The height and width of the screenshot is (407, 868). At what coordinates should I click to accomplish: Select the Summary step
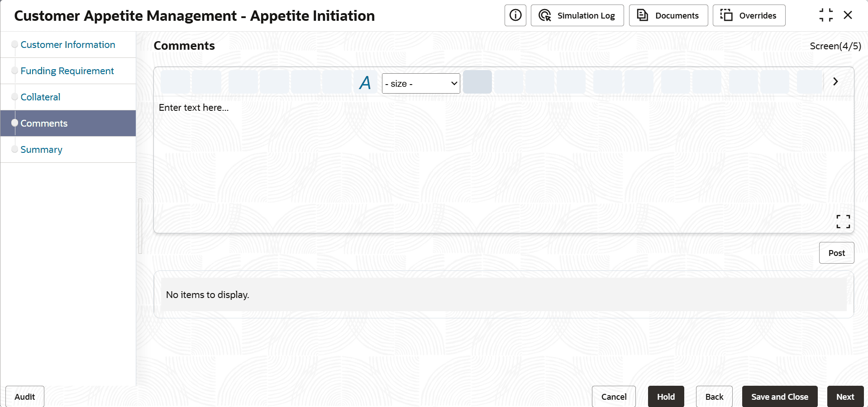41,150
